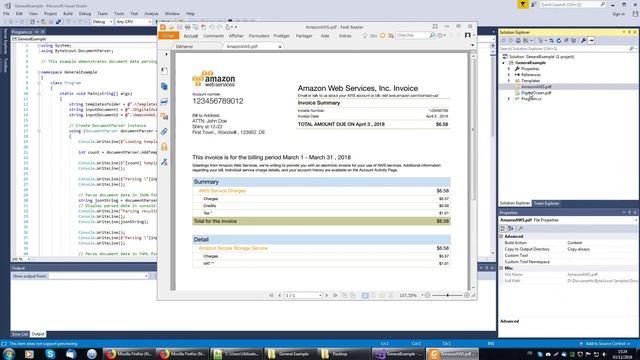Select DigitalOcean.pdf in Solution Explorer
640x360 pixels.
536,93
